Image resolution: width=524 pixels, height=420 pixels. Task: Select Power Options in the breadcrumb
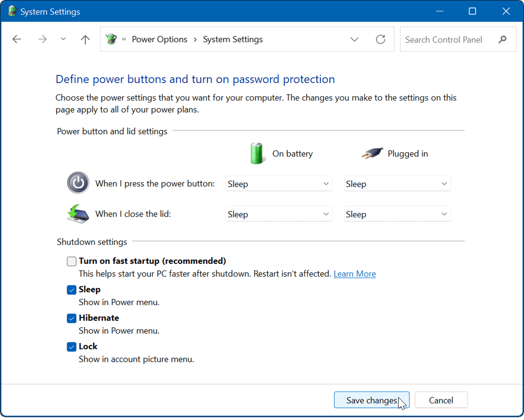[x=159, y=39]
